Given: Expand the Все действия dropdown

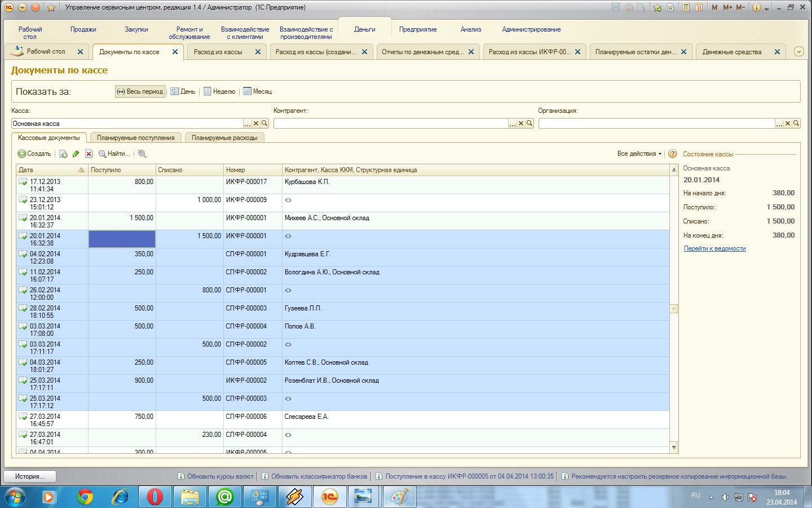Looking at the screenshot, I should (639, 154).
